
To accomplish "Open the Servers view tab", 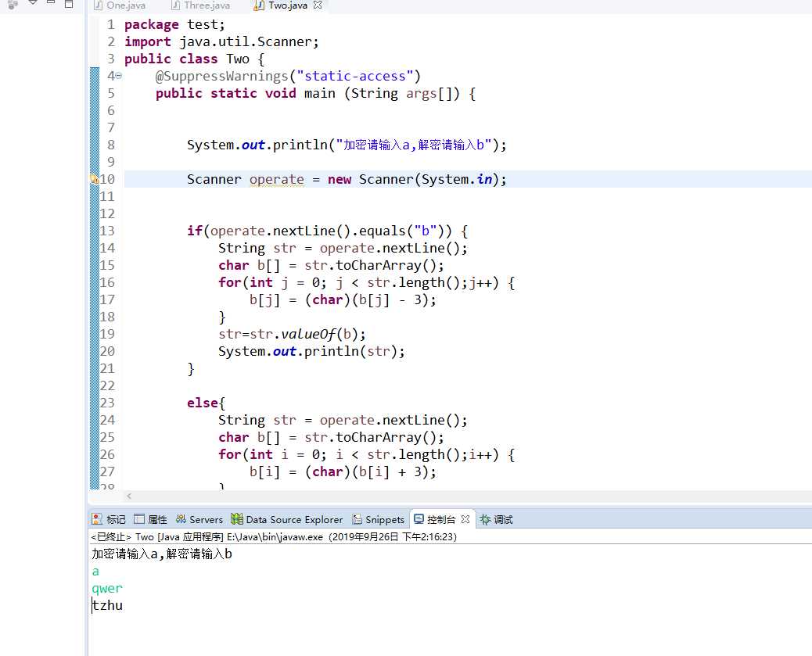I will click(x=199, y=519).
